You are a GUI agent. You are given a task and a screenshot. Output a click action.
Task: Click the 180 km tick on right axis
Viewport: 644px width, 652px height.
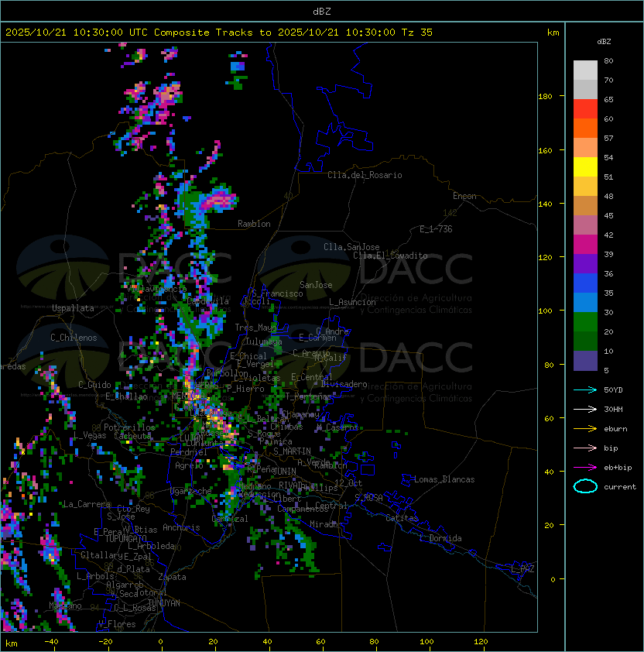click(x=545, y=96)
